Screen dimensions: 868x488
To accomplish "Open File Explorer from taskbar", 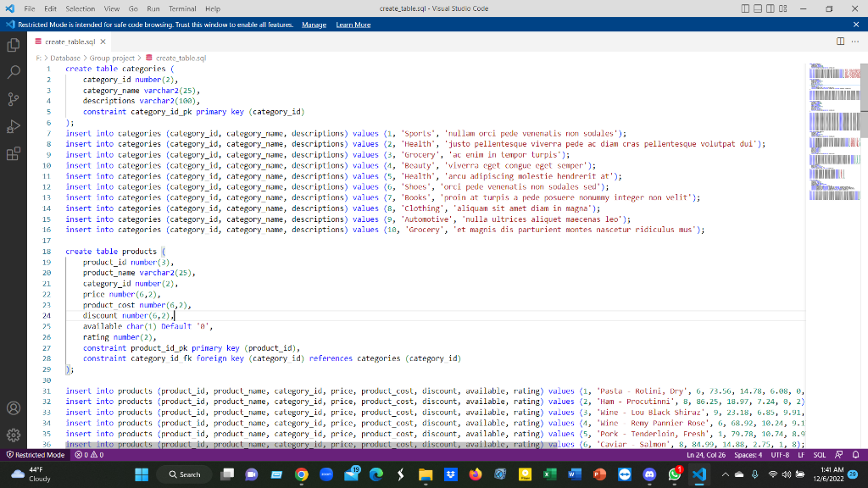I will point(426,474).
